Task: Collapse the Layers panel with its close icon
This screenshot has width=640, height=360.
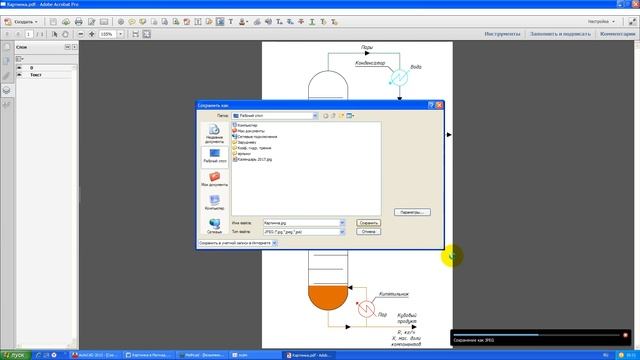Action: 74,47
